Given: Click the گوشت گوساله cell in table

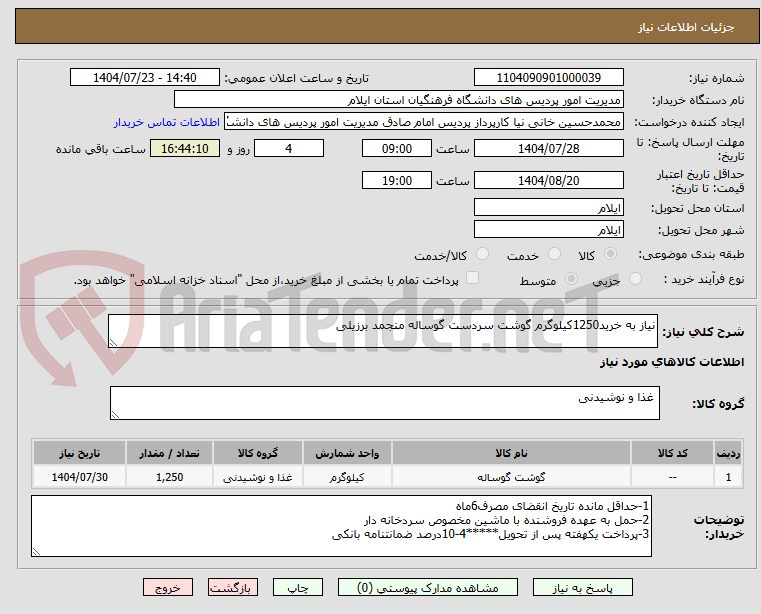Looking at the screenshot, I should coord(511,477).
